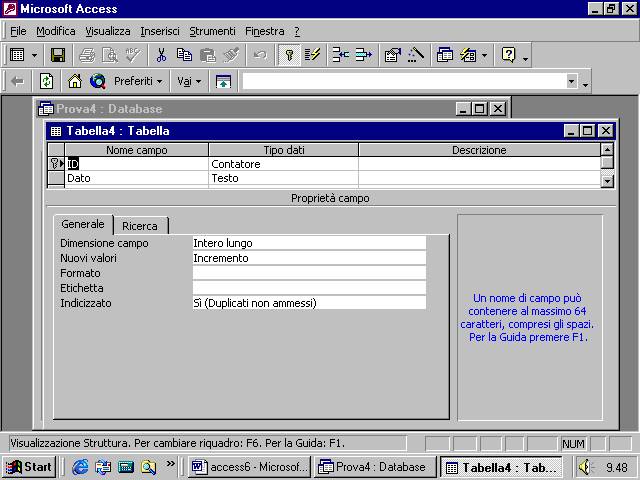Click the web toolbar Back arrow
The image size is (640, 480).
tap(17, 81)
